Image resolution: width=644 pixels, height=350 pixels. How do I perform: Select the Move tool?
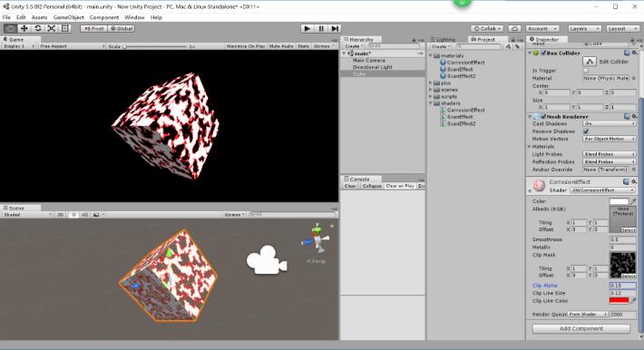point(24,28)
